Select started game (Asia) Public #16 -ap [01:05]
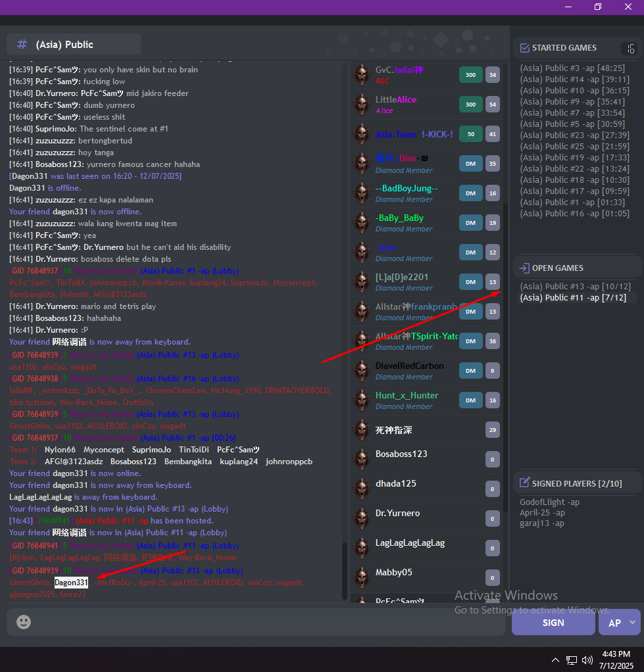The height and width of the screenshot is (672, 644). point(574,213)
